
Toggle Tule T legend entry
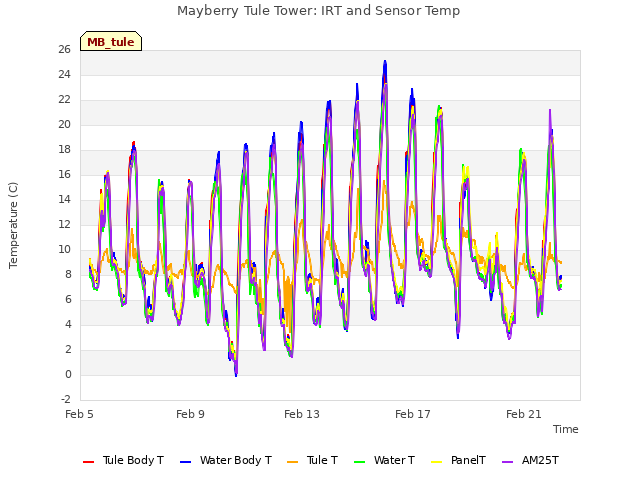[313, 460]
